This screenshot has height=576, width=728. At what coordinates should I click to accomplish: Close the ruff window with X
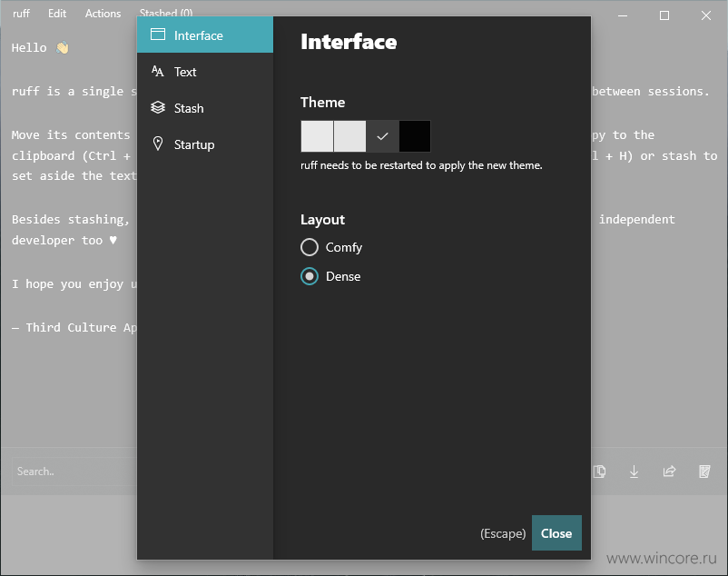[x=706, y=15]
